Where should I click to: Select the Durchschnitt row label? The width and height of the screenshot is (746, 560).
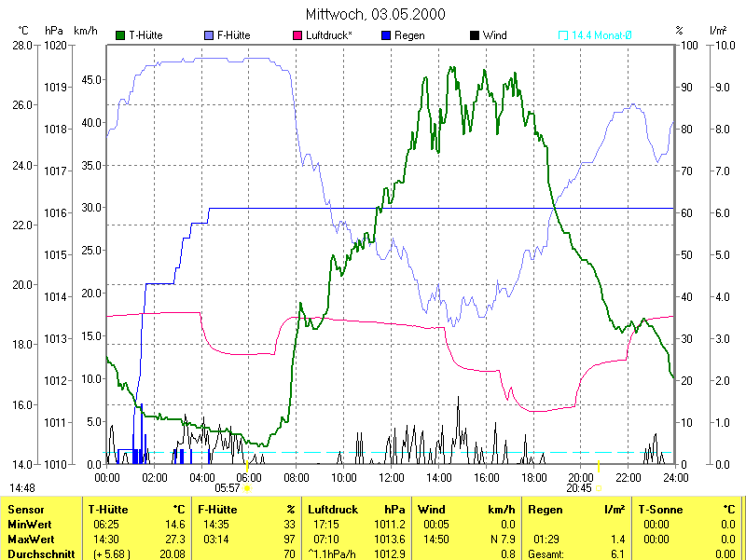[38, 553]
